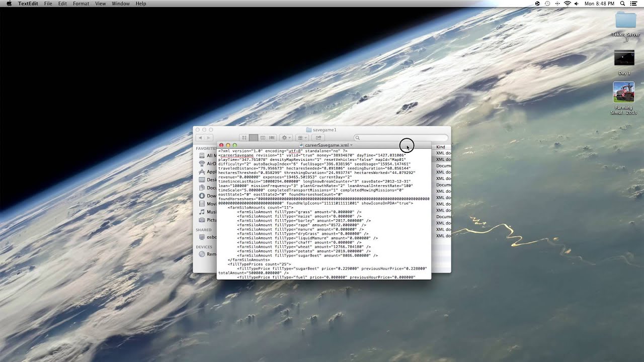Click the Finder search field
644x362 pixels.
click(400, 138)
